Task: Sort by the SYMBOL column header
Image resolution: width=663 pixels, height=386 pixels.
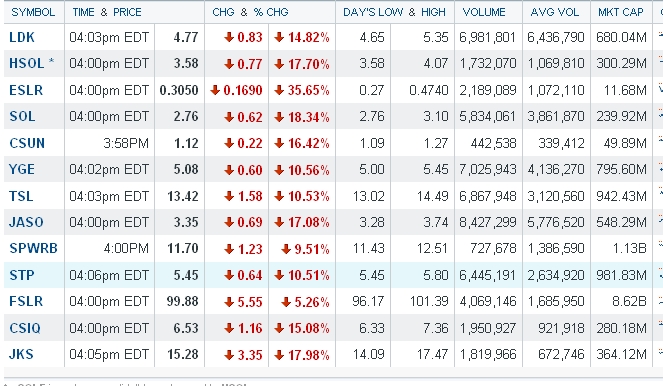Action: pyautogui.click(x=33, y=12)
